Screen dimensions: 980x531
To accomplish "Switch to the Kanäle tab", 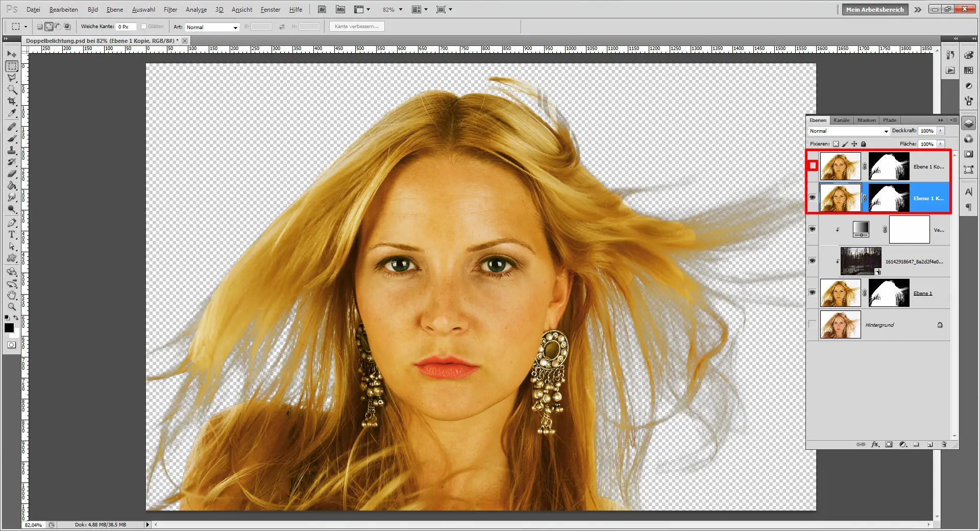I will [x=841, y=120].
